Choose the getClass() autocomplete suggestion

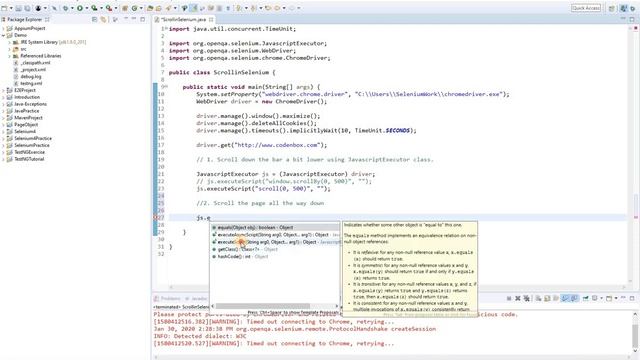coord(275,249)
